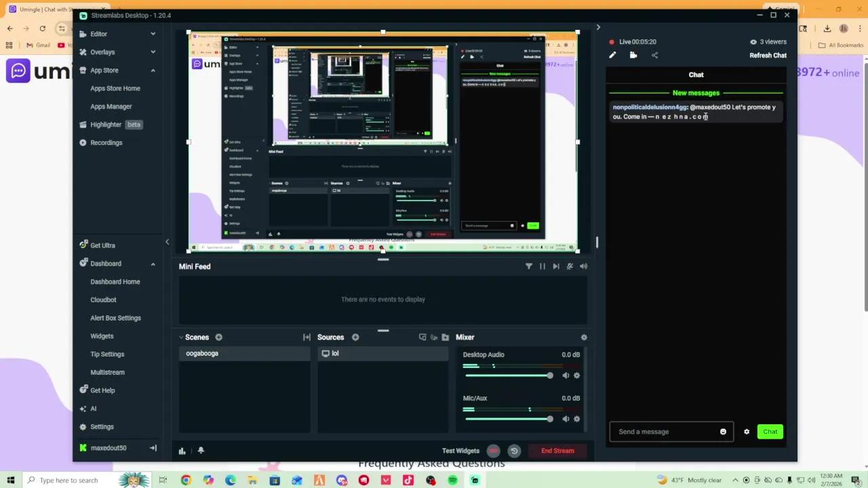Open Mic/Aux settings gear
The width and height of the screenshot is (868, 488).
[577, 419]
